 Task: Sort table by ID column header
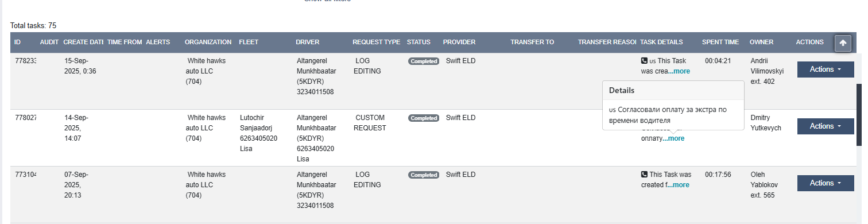[x=18, y=42]
